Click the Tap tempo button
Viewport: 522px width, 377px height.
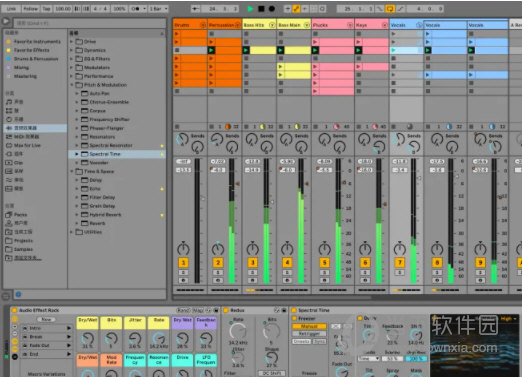[x=46, y=9]
